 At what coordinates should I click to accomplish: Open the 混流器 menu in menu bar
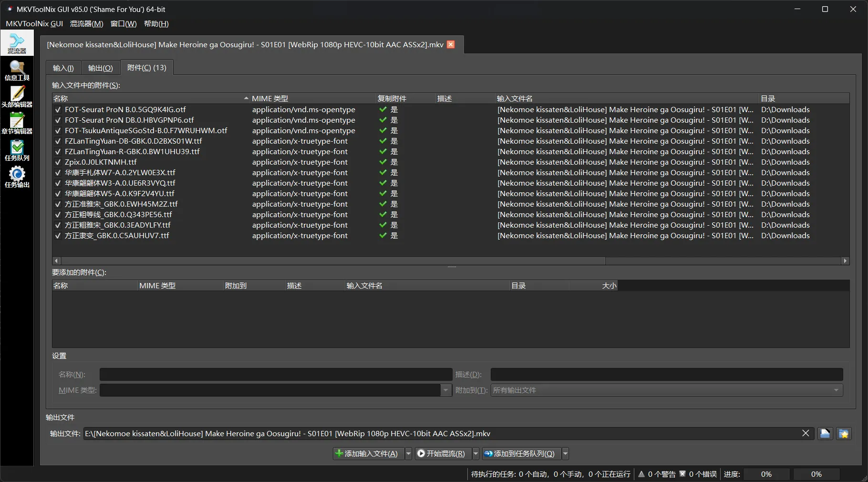click(x=86, y=24)
